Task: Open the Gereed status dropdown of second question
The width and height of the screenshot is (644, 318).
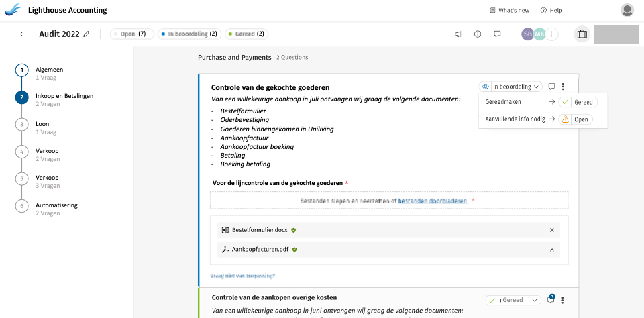Action: (514, 300)
